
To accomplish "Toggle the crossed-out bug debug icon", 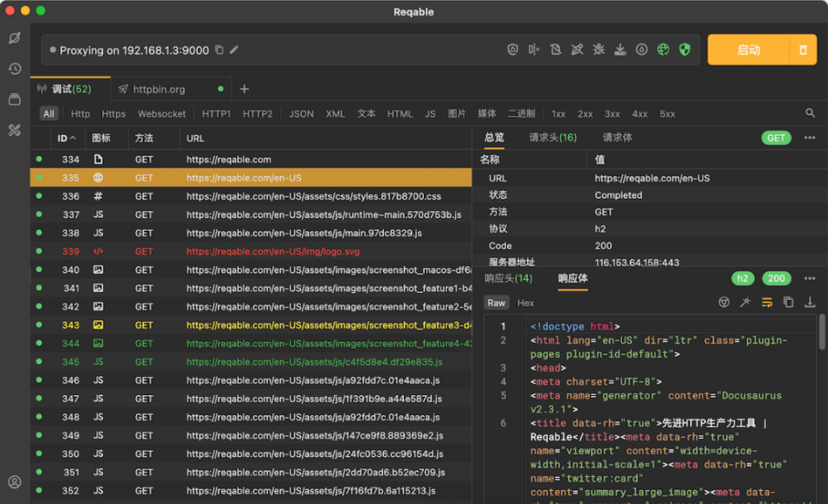I will [x=599, y=49].
